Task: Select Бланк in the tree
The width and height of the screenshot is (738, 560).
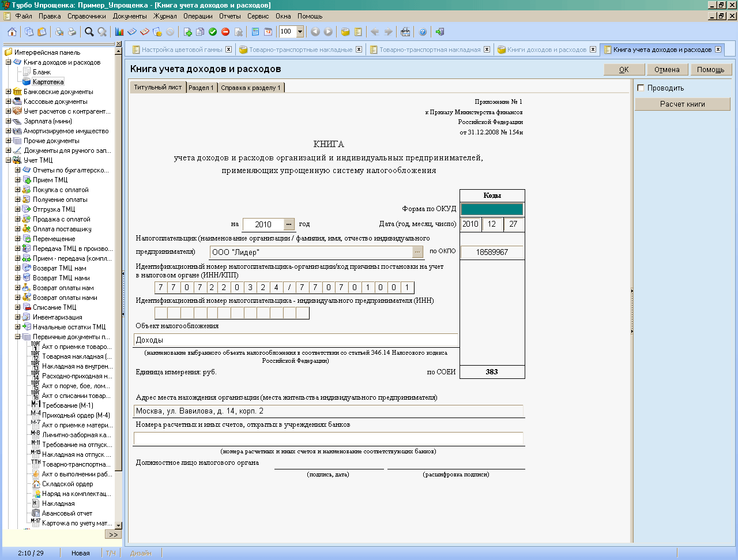Action: (42, 72)
